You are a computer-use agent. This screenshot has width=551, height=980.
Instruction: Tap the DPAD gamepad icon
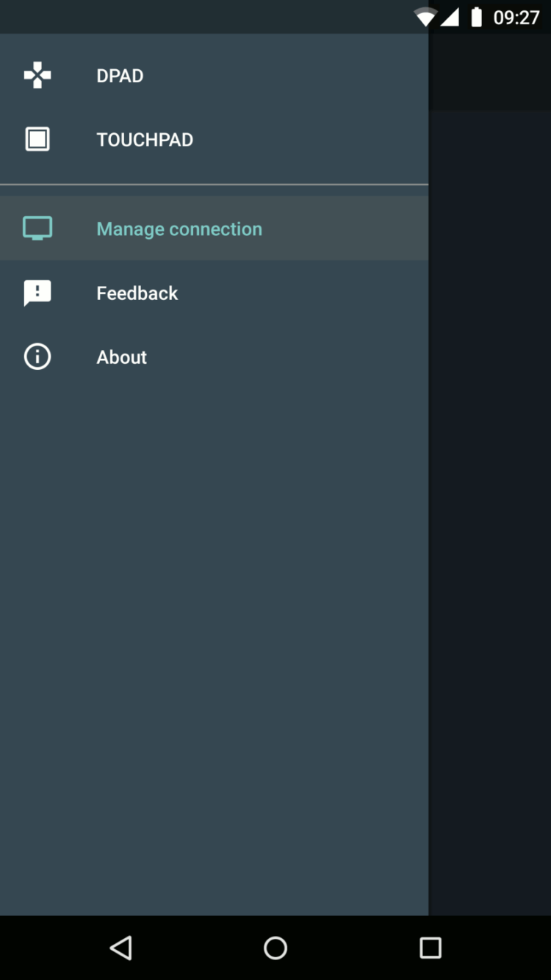[37, 75]
